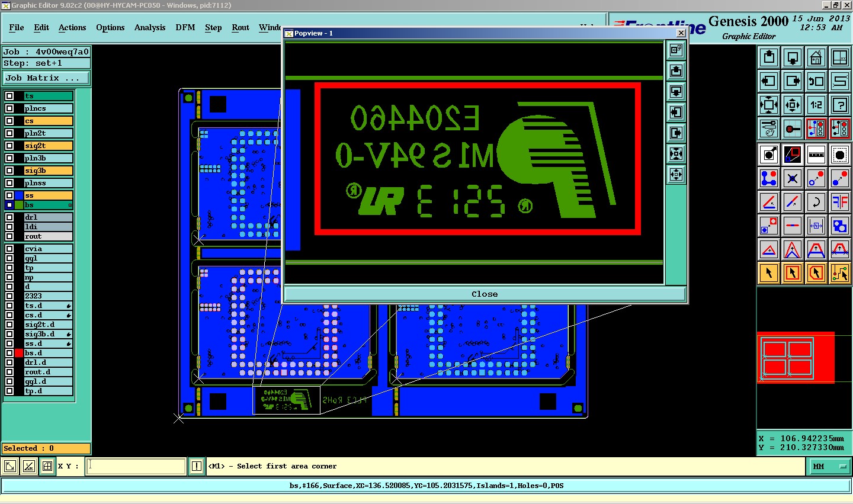Click the top detach icon in Popview toolbar

676,50
